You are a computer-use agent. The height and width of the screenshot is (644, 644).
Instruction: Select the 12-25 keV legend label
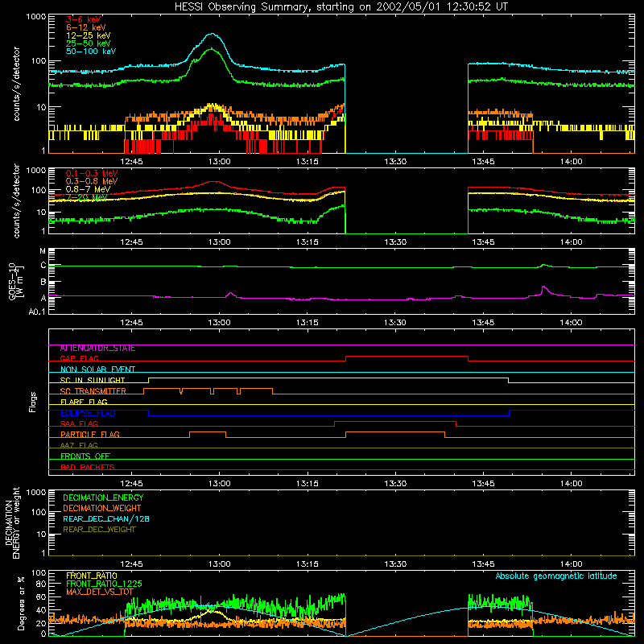89,35
